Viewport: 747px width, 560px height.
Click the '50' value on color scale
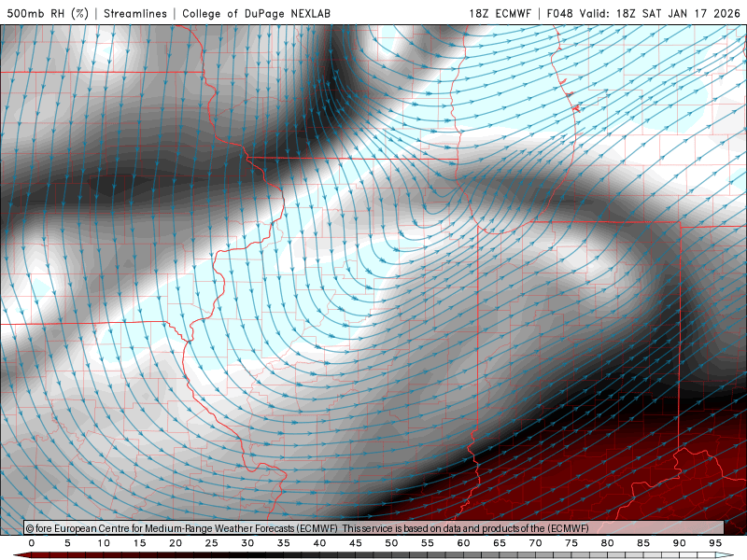pos(391,543)
